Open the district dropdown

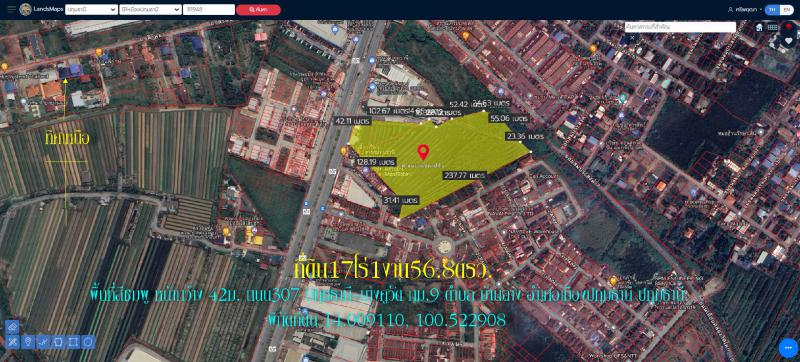151,9
